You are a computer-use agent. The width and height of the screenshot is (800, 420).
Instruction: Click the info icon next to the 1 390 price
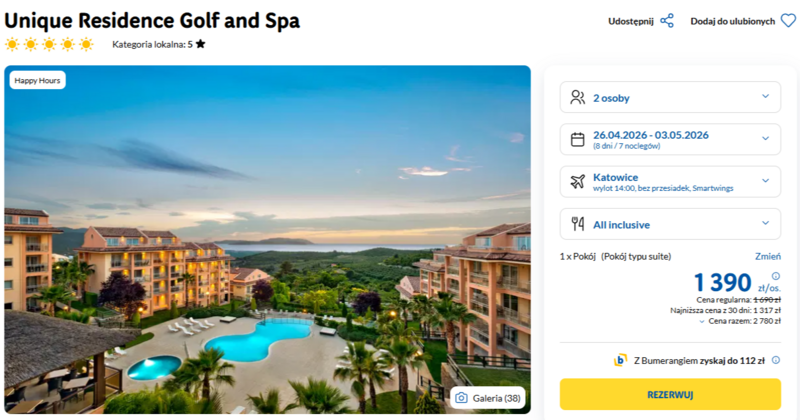776,276
